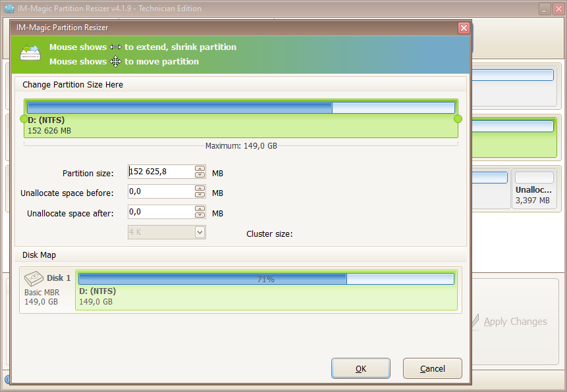567x392 pixels.
Task: Click the Maximum: 149,0 GB label
Action: coord(241,146)
